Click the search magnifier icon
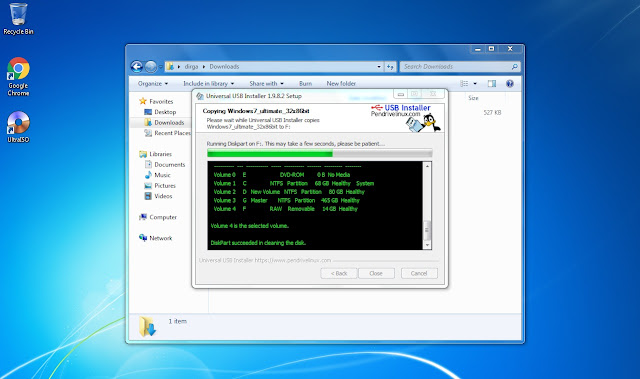 point(514,66)
